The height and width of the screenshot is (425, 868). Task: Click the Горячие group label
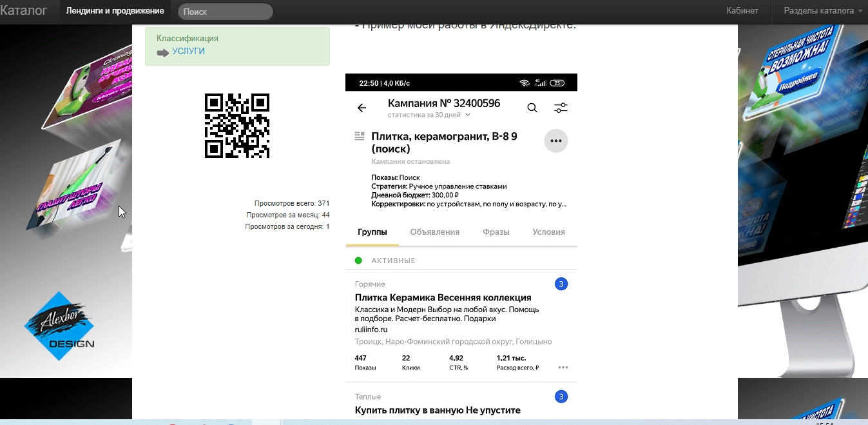click(370, 284)
